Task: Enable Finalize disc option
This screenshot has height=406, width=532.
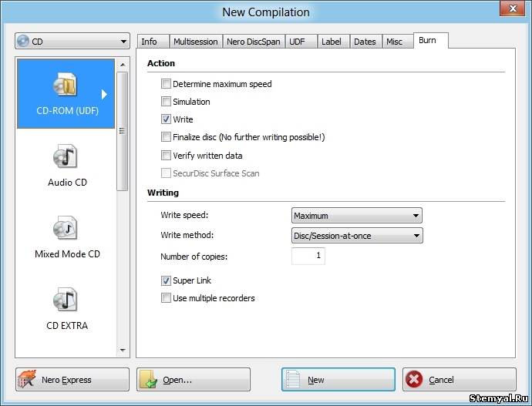Action: (x=166, y=136)
